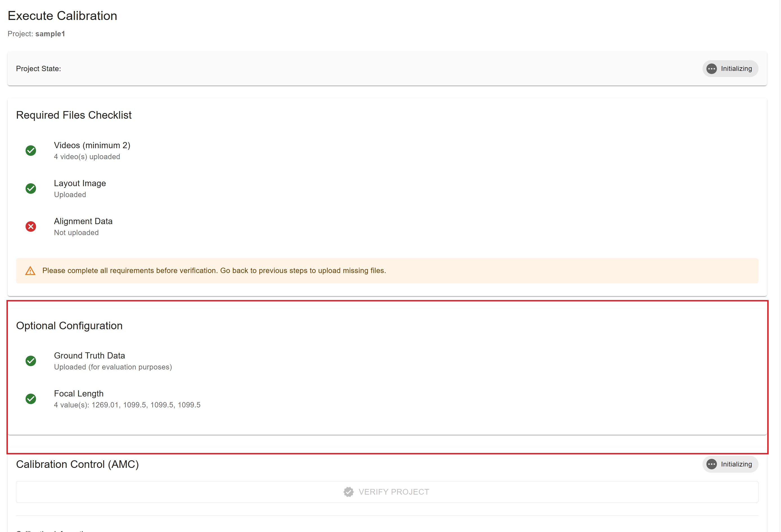Expand the Calibration Control (AMC) section
Viewport: 781px width, 532px height.
78,464
